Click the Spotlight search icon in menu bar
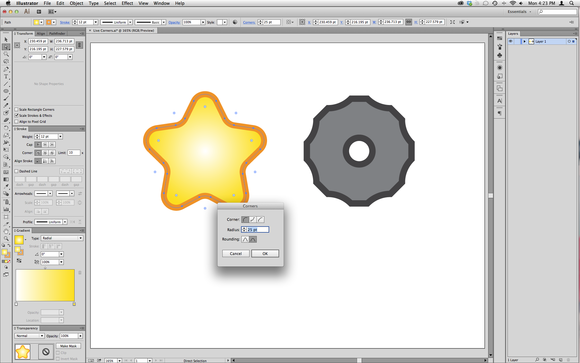This screenshot has width=580, height=363. click(x=571, y=3)
